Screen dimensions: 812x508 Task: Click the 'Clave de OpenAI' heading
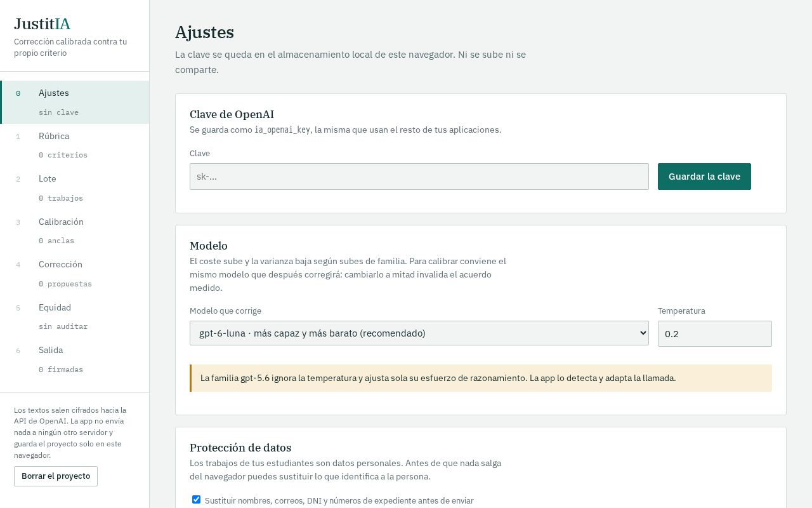232,114
